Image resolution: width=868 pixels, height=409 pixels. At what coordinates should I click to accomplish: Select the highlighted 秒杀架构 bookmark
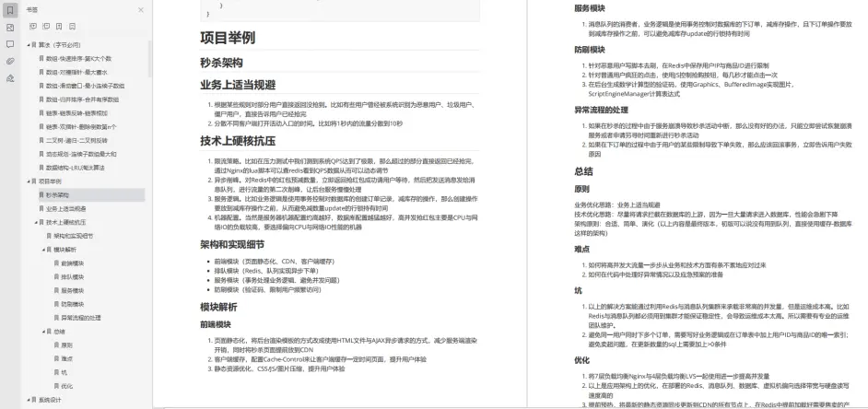[91, 194]
